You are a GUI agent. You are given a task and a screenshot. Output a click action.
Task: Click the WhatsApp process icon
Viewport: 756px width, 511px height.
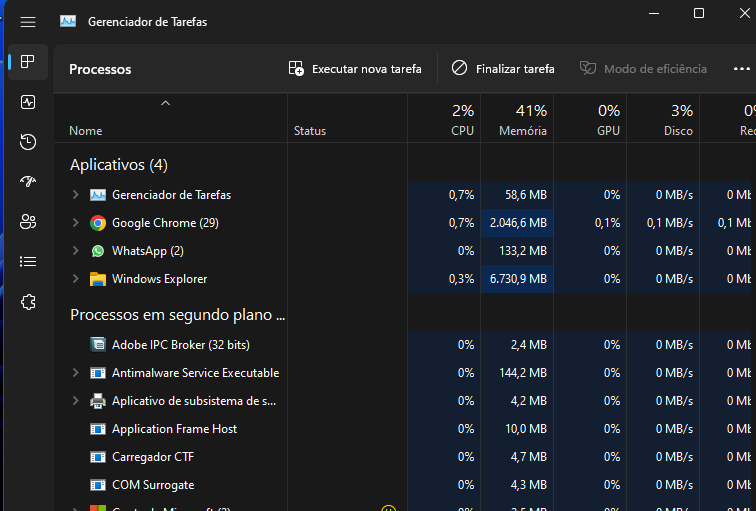[x=98, y=251]
